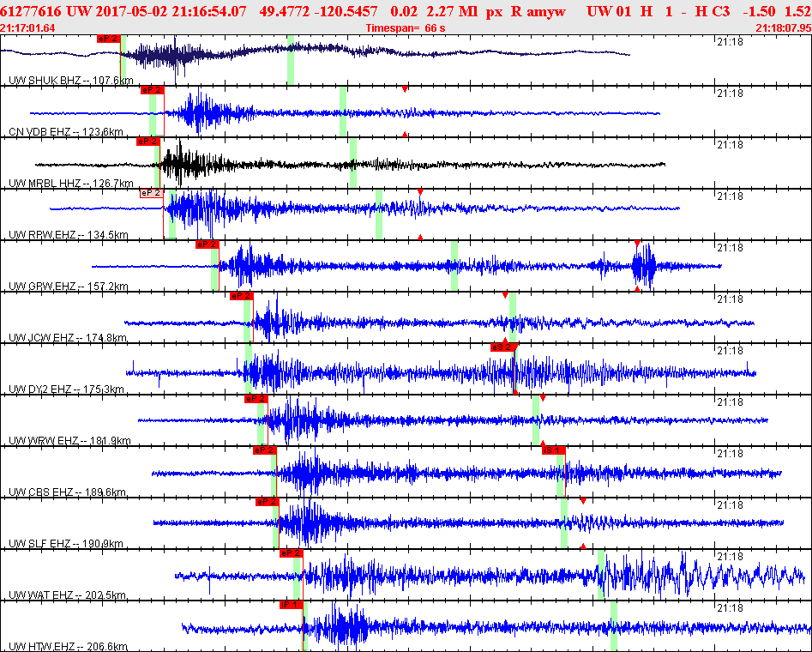The width and height of the screenshot is (812, 652).
Task: Click station label UW JCW EHZ -- 174.8km
Action: (x=68, y=338)
